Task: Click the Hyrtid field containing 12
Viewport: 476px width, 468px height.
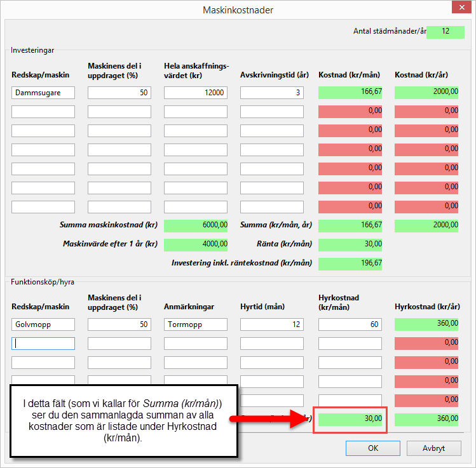Action: (x=272, y=324)
